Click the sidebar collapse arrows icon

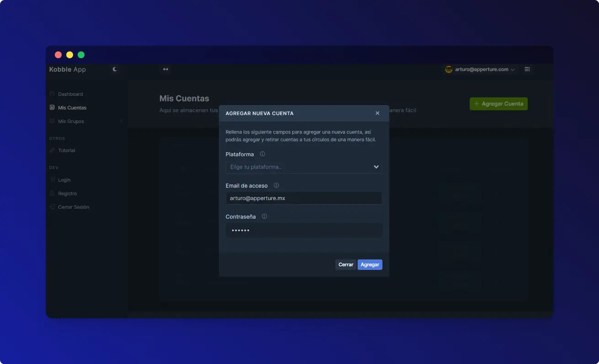165,69
